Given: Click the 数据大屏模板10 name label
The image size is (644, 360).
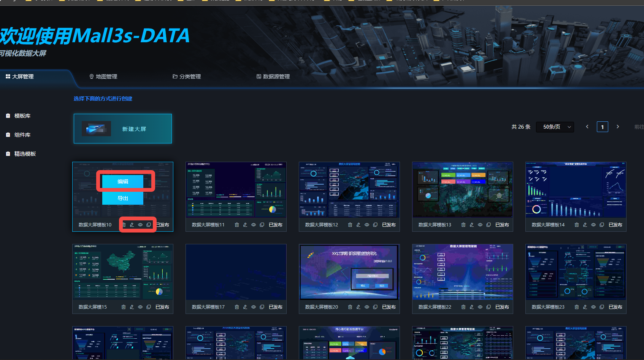Looking at the screenshot, I should tap(95, 225).
